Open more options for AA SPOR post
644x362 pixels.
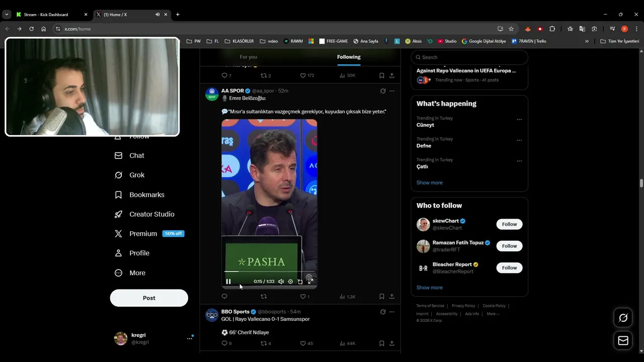point(392,91)
